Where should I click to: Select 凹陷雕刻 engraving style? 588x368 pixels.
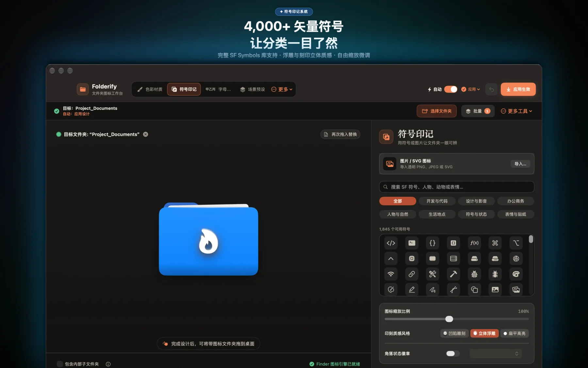[x=454, y=333]
